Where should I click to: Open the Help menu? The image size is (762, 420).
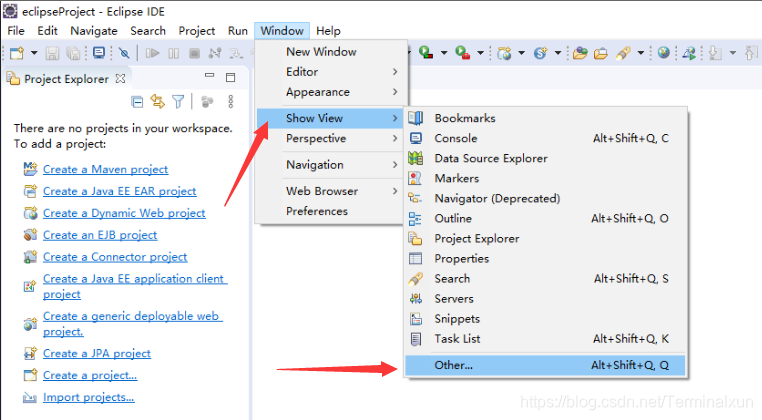(x=328, y=31)
